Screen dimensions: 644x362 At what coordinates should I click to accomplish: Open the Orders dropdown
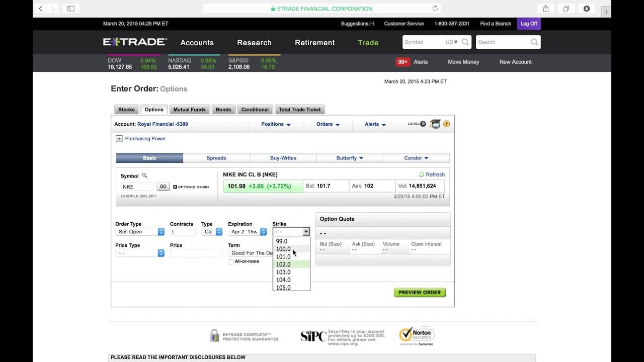[x=328, y=124]
